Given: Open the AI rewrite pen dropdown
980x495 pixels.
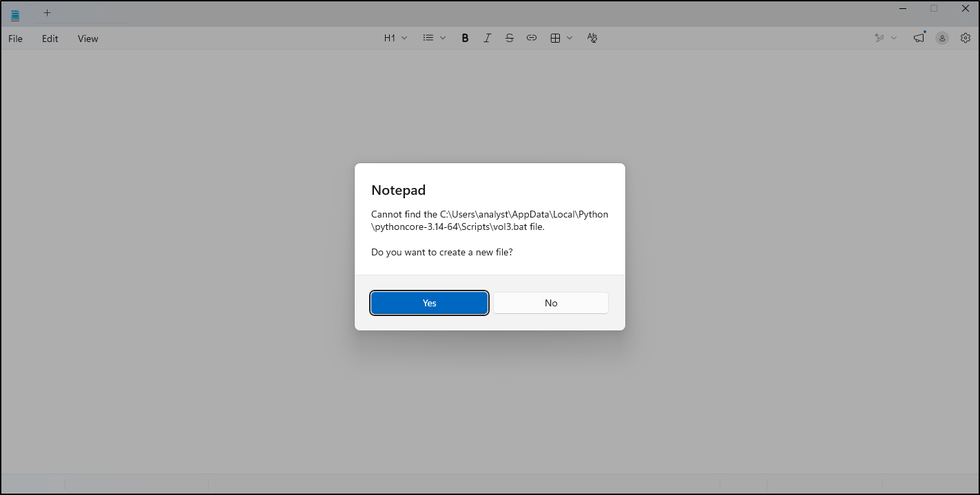Looking at the screenshot, I should 886,38.
